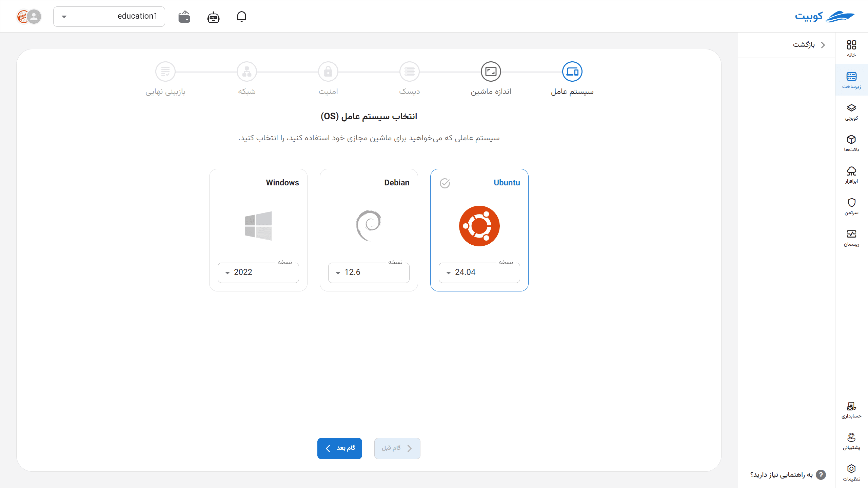Click the گام قبل (previous step) button

(x=397, y=448)
